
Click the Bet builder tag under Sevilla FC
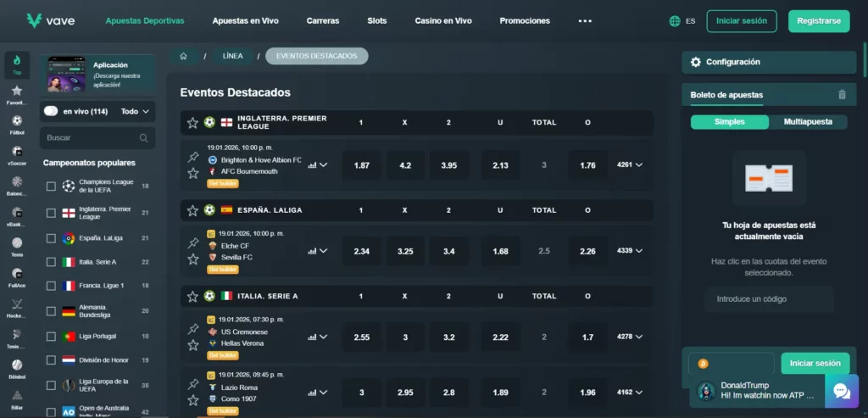pos(223,270)
